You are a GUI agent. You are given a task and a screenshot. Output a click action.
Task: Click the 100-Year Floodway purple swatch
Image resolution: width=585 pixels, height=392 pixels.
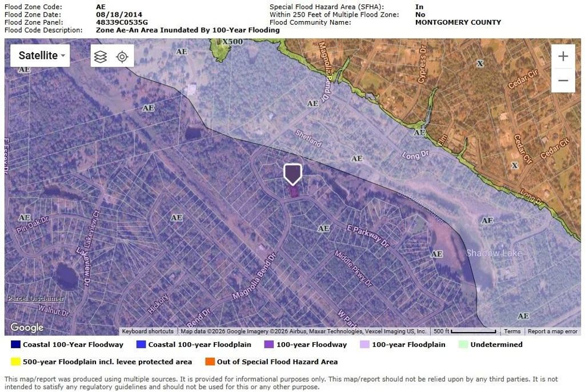(x=269, y=345)
